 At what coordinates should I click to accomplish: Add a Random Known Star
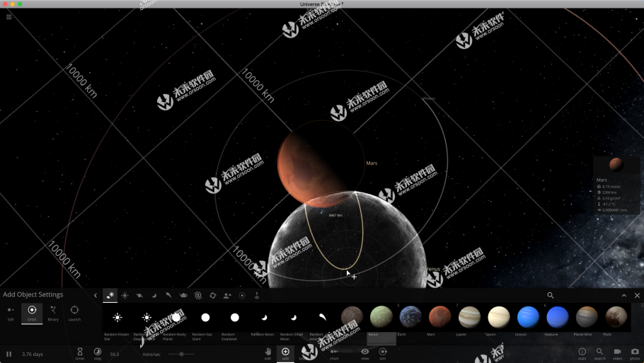click(x=117, y=318)
